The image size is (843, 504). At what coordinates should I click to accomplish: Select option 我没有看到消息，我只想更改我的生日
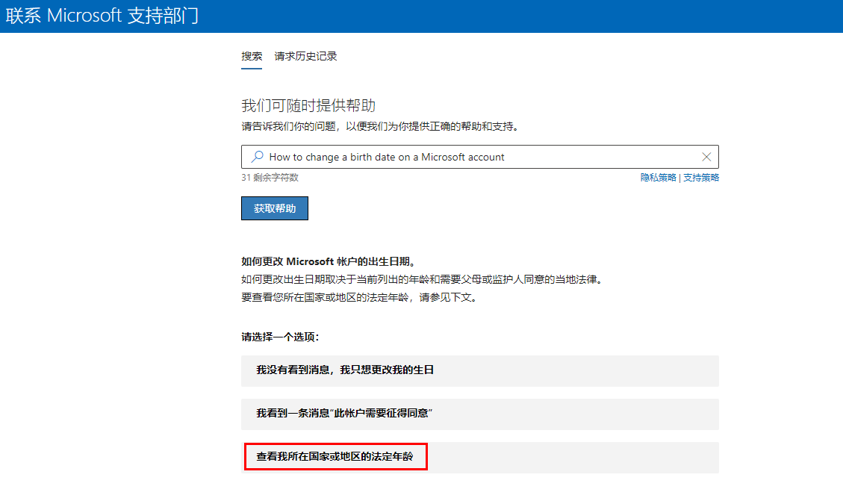tap(479, 370)
